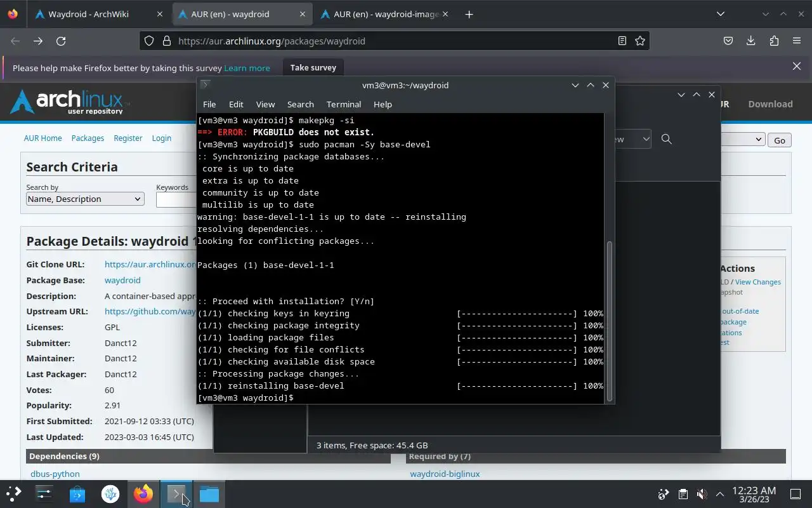Toggle Firefox reader view
Screen dimensions: 812x508
pyautogui.click(x=622, y=41)
